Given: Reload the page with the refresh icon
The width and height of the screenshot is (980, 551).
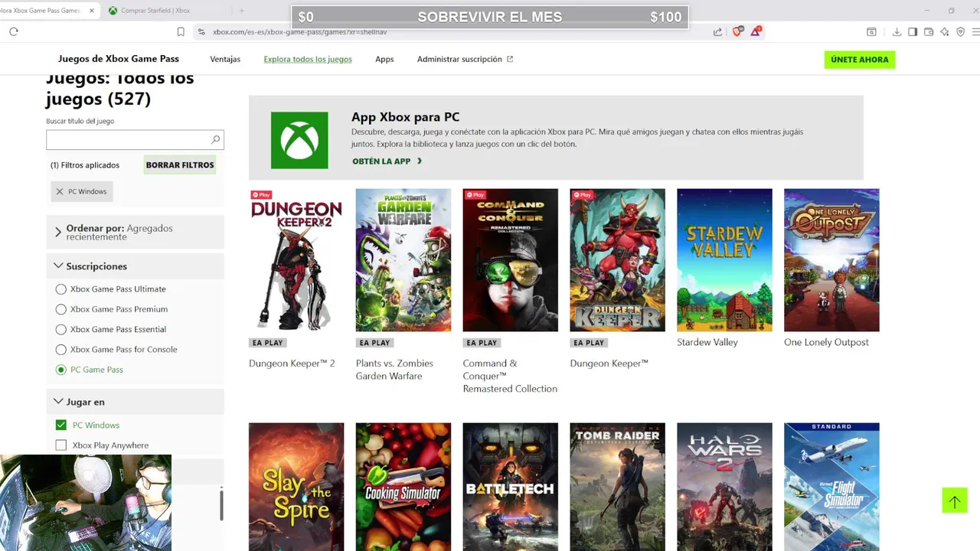Looking at the screenshot, I should click(x=13, y=31).
